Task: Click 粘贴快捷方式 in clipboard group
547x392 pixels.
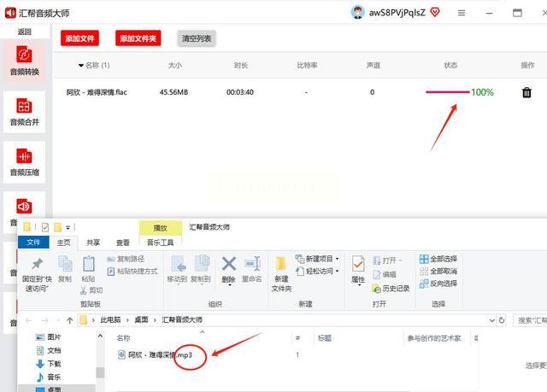Action: 132,271
